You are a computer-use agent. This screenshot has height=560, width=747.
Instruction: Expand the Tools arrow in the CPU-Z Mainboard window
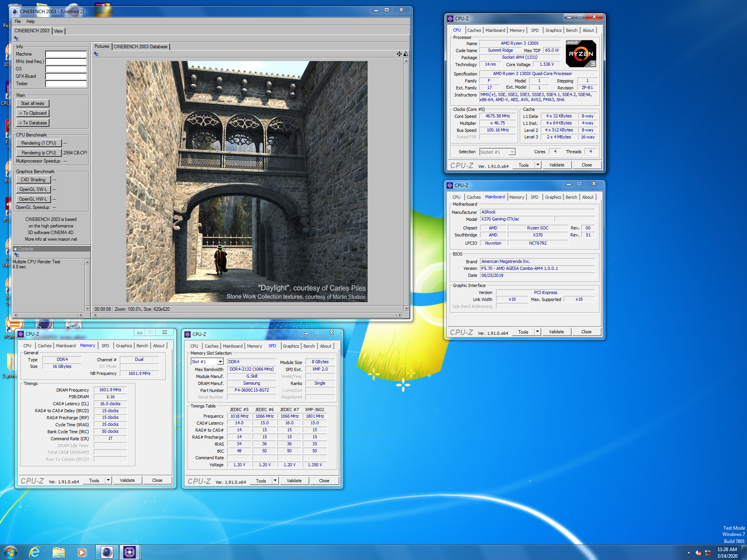[537, 332]
